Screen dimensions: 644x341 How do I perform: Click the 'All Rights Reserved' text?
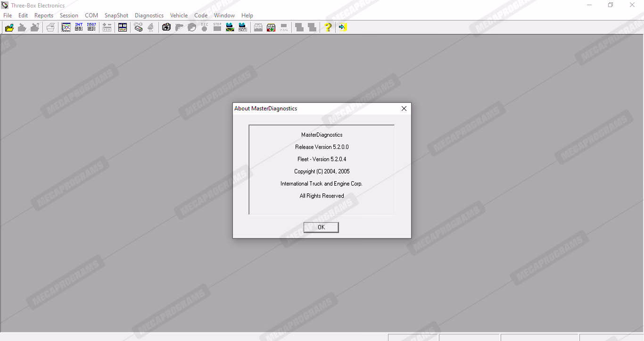click(x=322, y=196)
